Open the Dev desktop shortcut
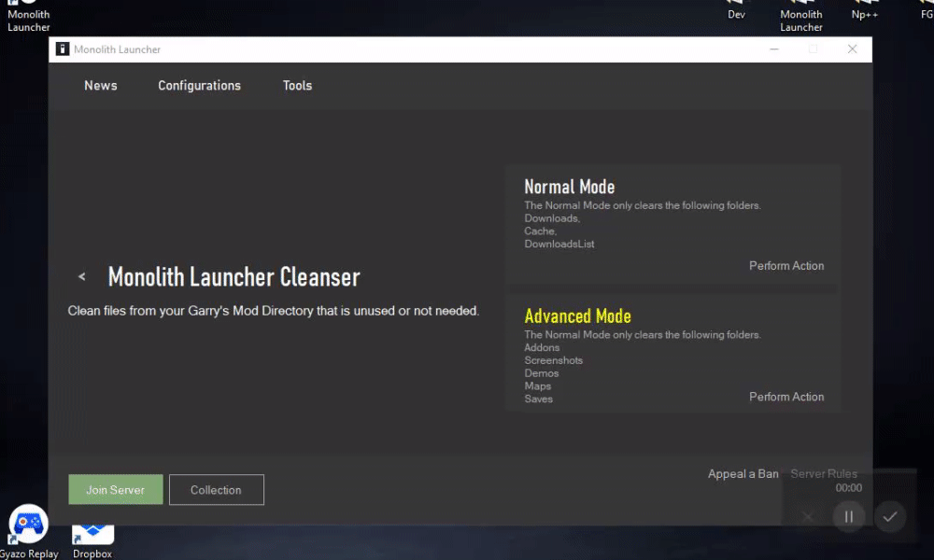This screenshot has height=560, width=934. click(737, 9)
